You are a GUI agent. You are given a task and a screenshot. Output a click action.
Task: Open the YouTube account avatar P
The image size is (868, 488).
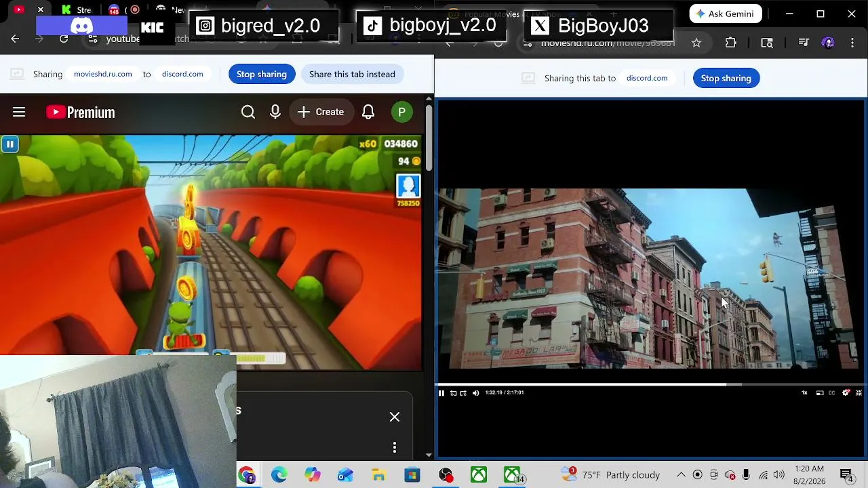(x=402, y=112)
